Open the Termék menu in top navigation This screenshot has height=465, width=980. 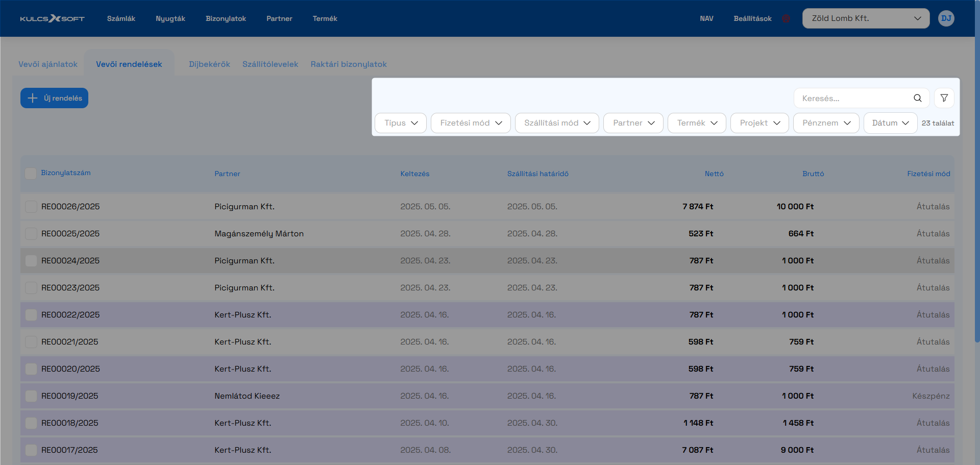pyautogui.click(x=325, y=18)
